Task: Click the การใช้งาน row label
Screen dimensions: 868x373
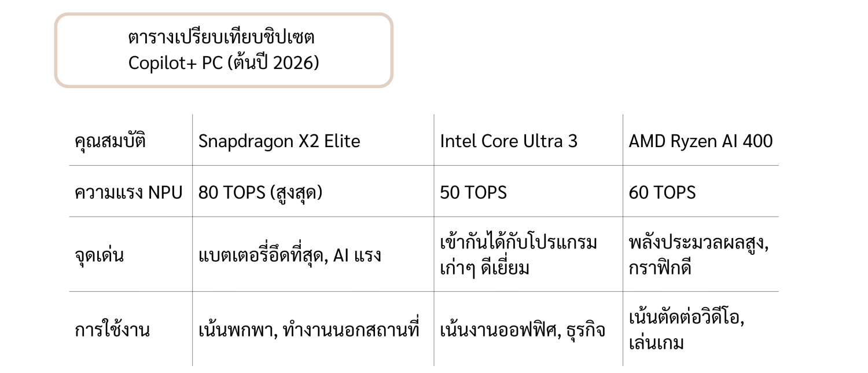Action: (112, 330)
